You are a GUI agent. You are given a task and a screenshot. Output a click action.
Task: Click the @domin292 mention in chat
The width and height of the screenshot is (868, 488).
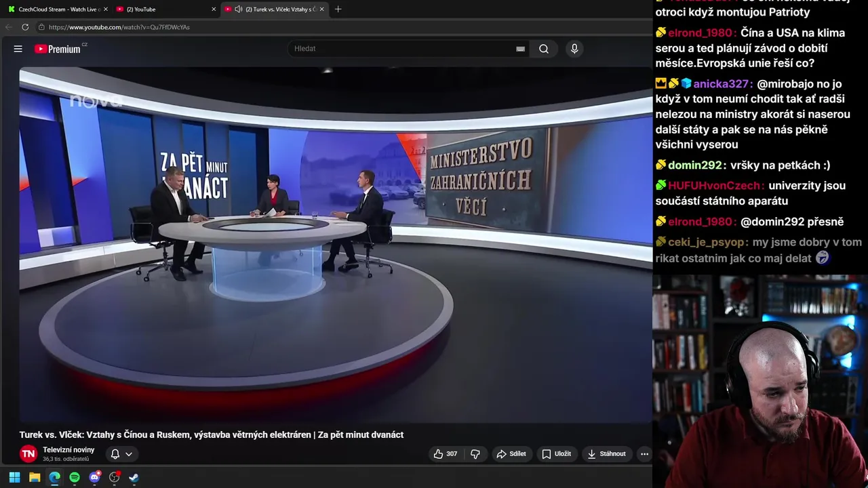(770, 222)
